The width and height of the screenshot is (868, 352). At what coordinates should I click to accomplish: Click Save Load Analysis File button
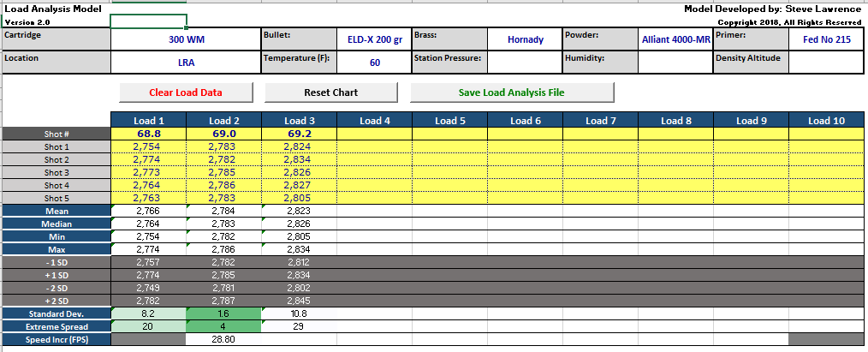(x=512, y=92)
